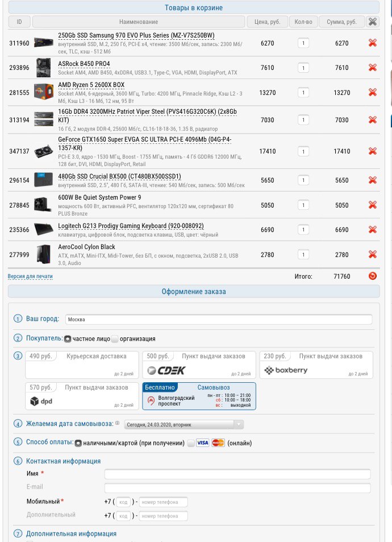Open the ASRock B450 PRO4 product link
The image size is (392, 542).
point(84,64)
